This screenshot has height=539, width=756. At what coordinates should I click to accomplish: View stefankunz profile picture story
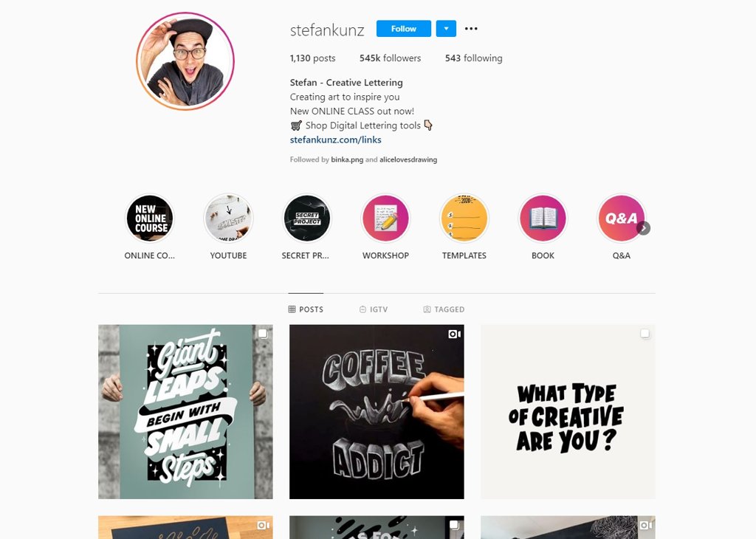coord(185,61)
